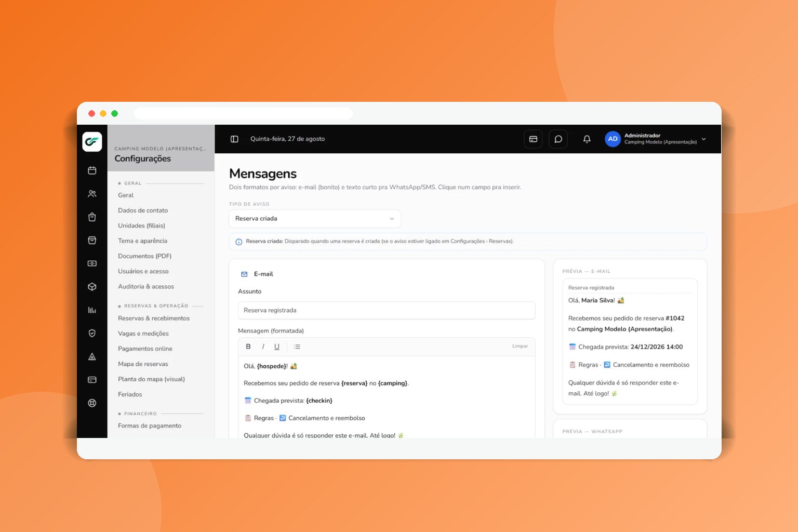
Task: Click the Assunto subject input field
Action: tap(387, 310)
